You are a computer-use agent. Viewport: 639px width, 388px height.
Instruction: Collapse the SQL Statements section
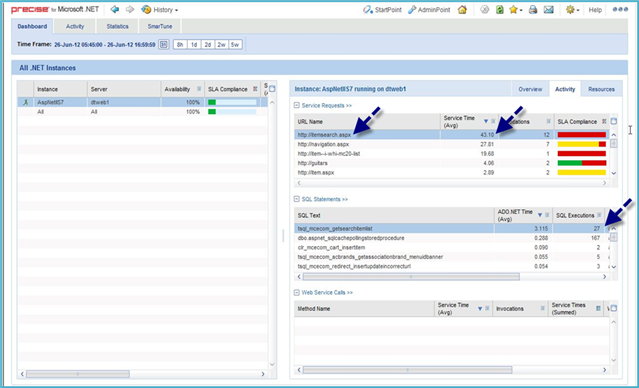tap(297, 199)
